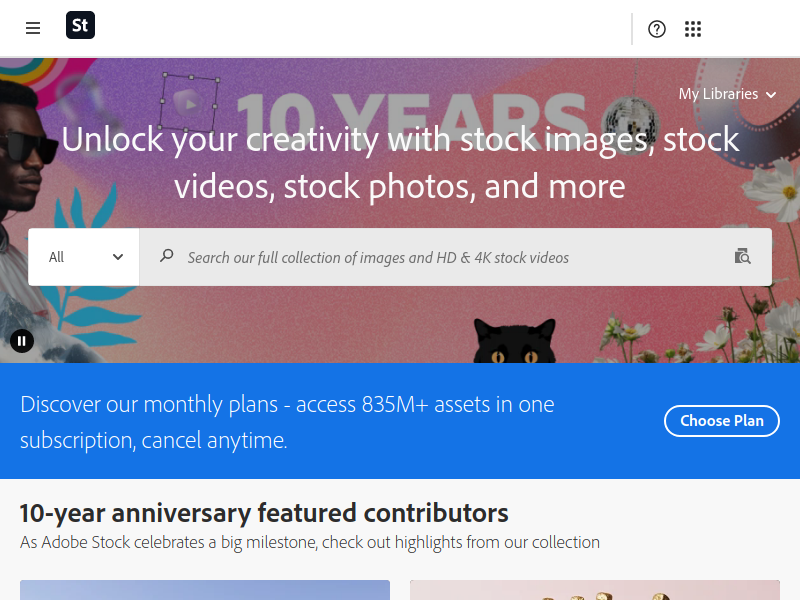Click the visual search camera icon
The height and width of the screenshot is (600, 800).
[x=742, y=257]
